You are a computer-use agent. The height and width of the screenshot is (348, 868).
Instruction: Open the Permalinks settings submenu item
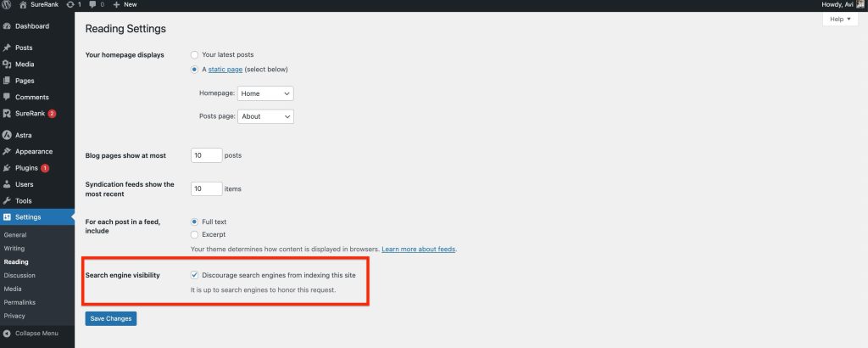click(20, 302)
